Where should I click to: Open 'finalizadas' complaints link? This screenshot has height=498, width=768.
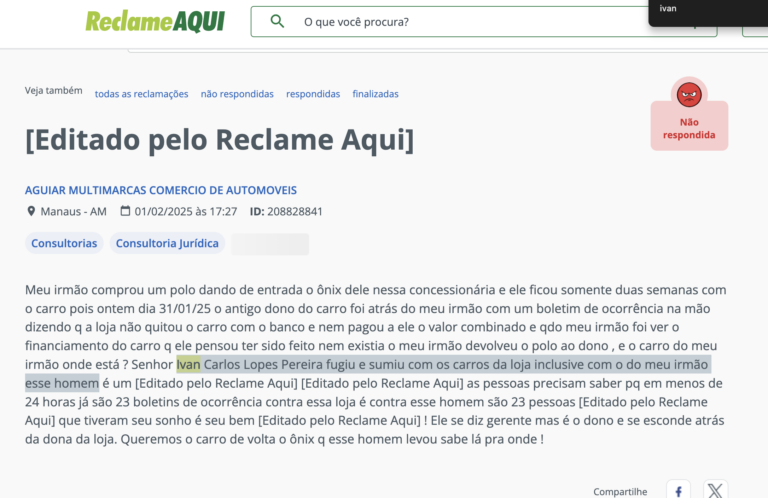[x=376, y=94]
